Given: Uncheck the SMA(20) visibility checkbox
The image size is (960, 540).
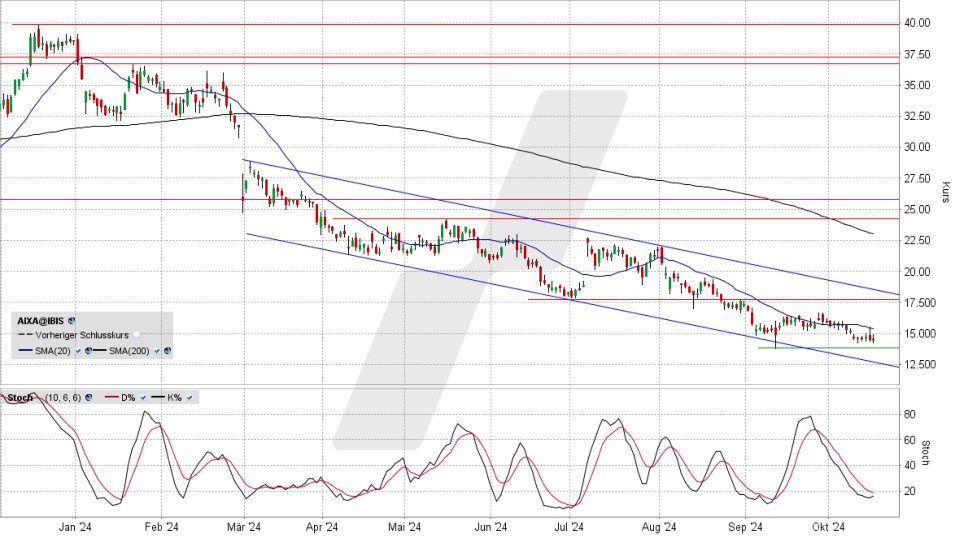Looking at the screenshot, I should pos(78,351).
